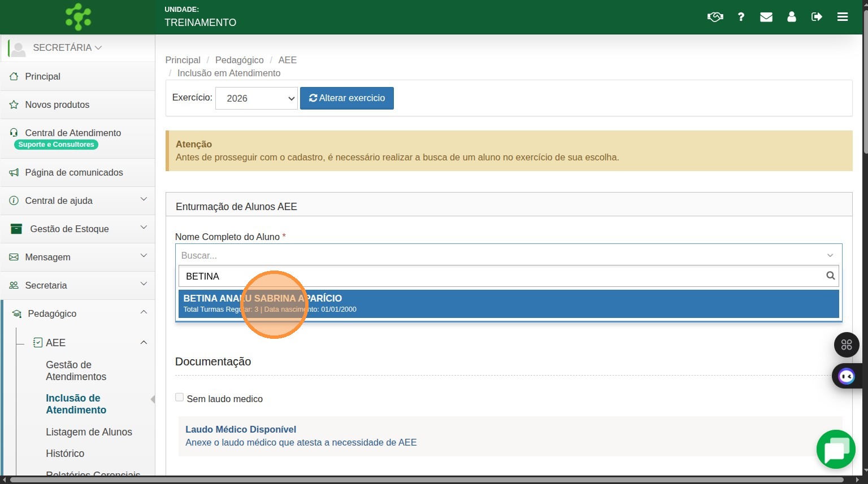
Task: Select Inclusão de Atendimento submenu item
Action: tap(76, 404)
